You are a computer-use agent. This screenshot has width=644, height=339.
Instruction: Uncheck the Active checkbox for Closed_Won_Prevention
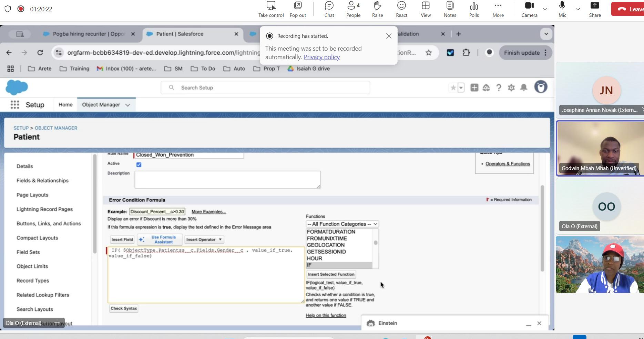click(139, 165)
